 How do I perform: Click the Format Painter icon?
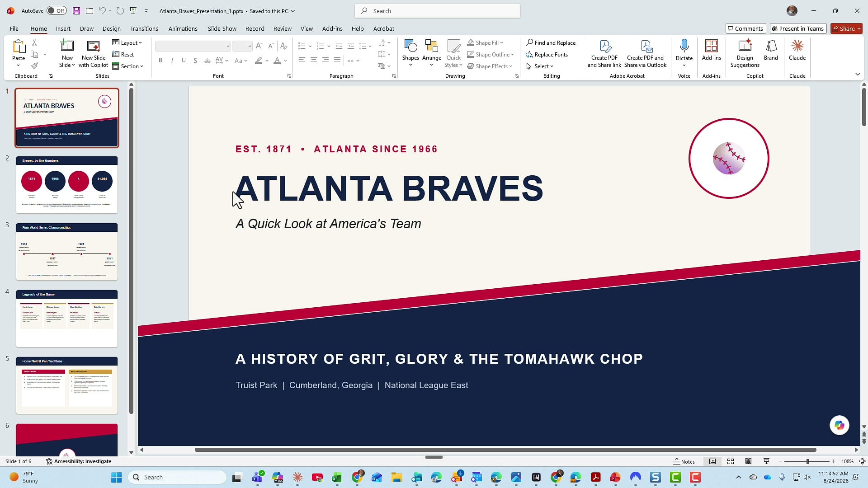click(34, 66)
